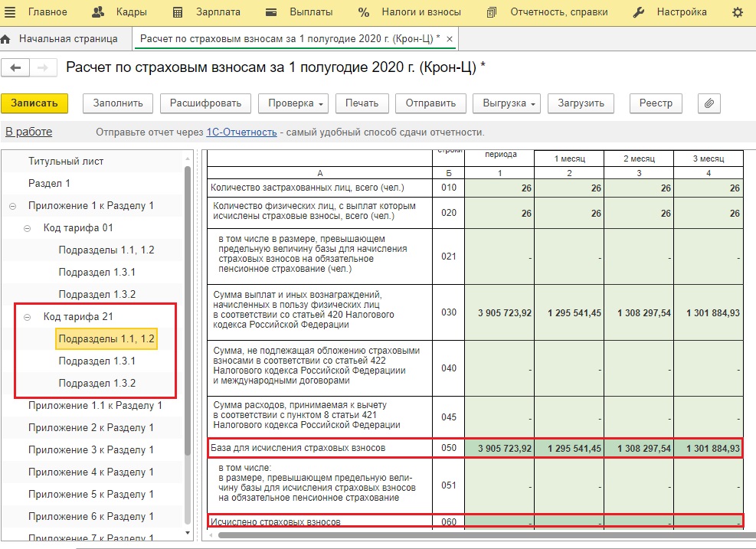Select Подразделы 1.1, 1.2 under Код тарифа 21
Viewport: 756px width, 549px height.
(x=106, y=339)
